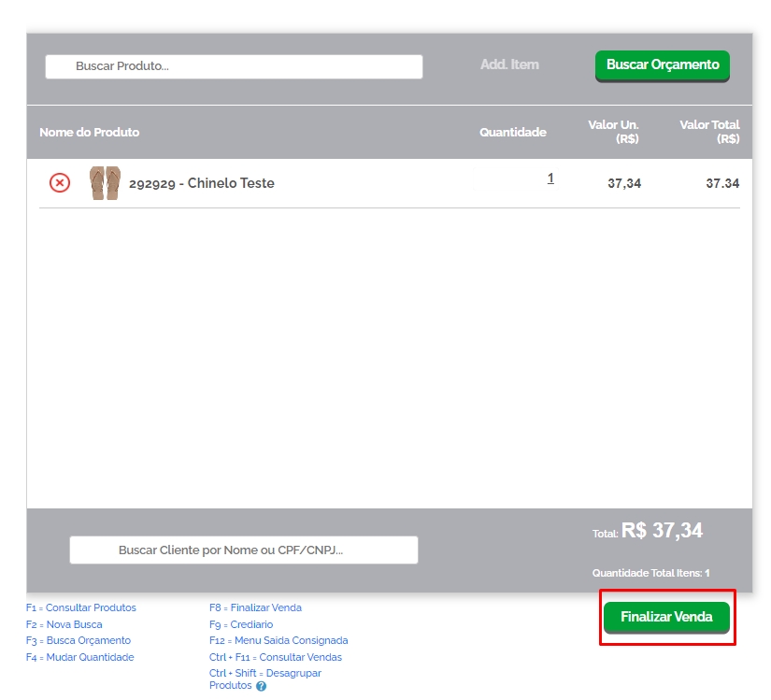Open the F1 Consultar Produtos shortcut link

(81, 607)
